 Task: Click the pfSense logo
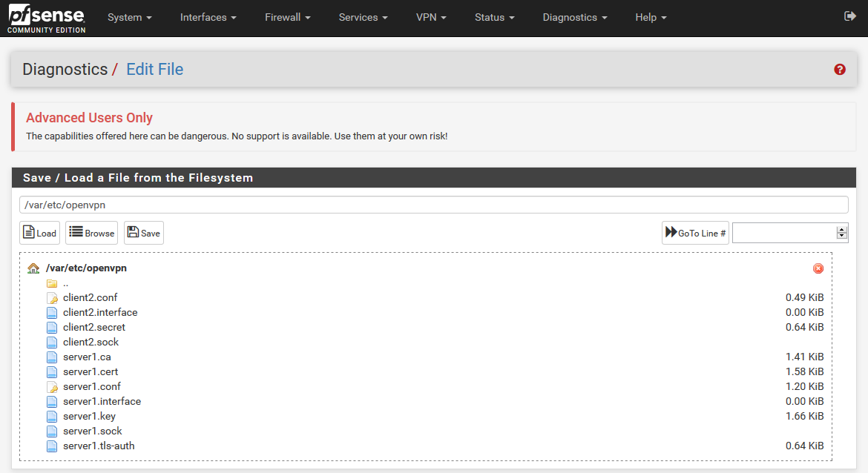[46, 18]
